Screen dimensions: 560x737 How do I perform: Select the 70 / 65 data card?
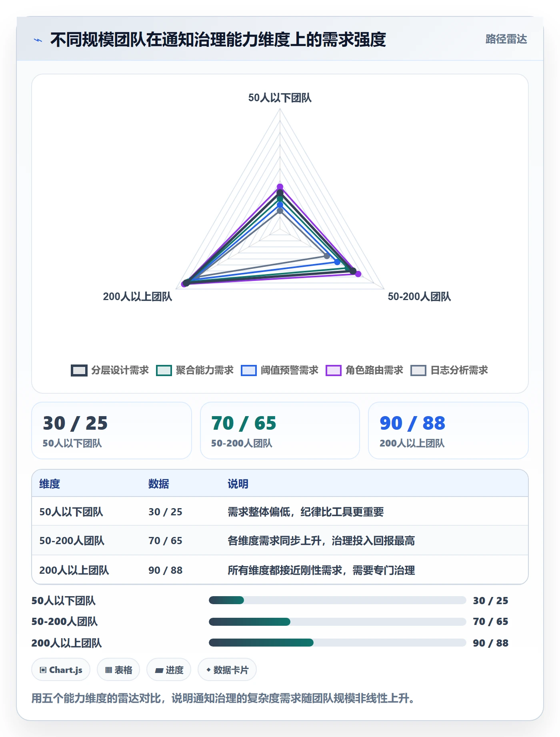click(x=280, y=431)
